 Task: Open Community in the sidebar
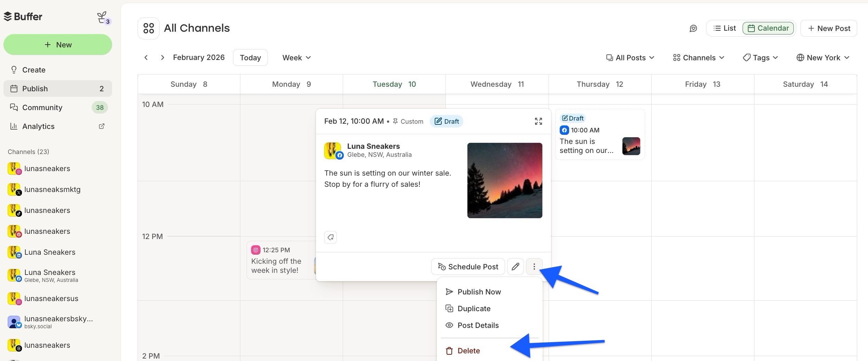coord(58,107)
